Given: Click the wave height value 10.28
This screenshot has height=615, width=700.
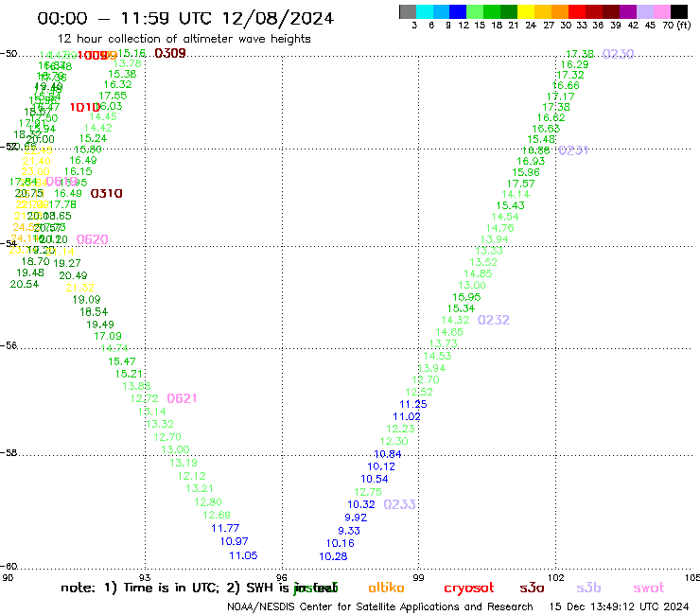Looking at the screenshot, I should [333, 556].
